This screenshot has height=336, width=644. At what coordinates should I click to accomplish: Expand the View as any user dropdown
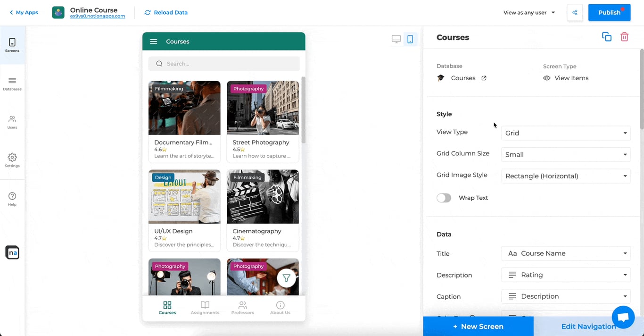[x=529, y=13]
